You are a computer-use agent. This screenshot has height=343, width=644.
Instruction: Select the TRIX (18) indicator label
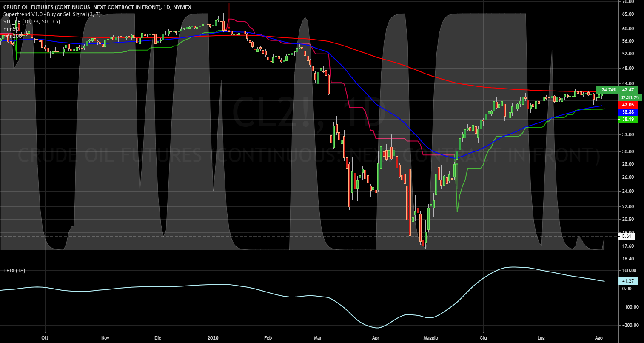click(14, 271)
